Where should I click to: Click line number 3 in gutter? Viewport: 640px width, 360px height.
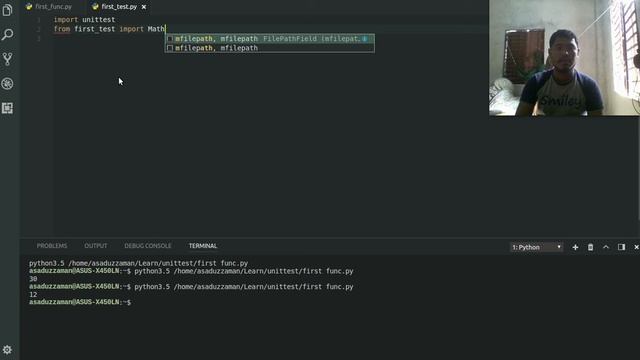(x=39, y=38)
